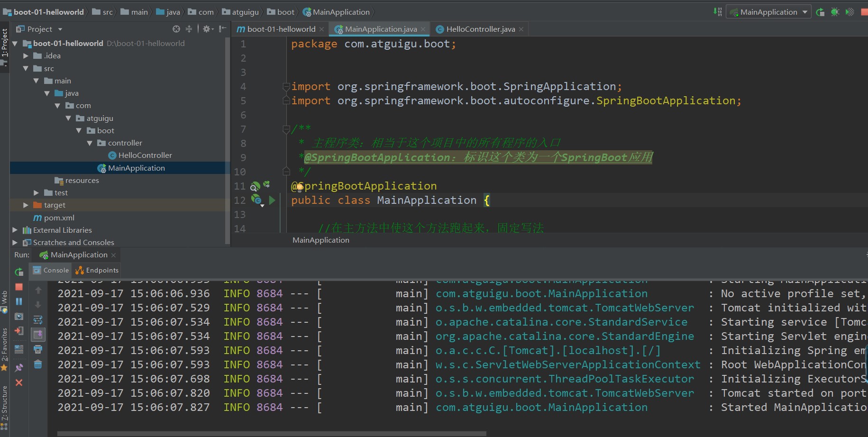Click the MainApplication editor breadcrumb at bottom
Image resolution: width=868 pixels, height=437 pixels.
(321, 240)
